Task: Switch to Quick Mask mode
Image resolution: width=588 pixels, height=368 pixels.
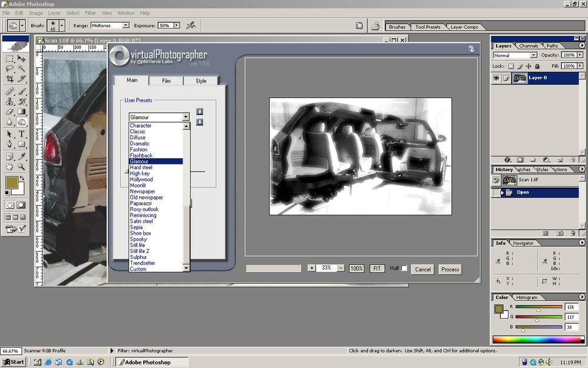Action: click(21, 205)
